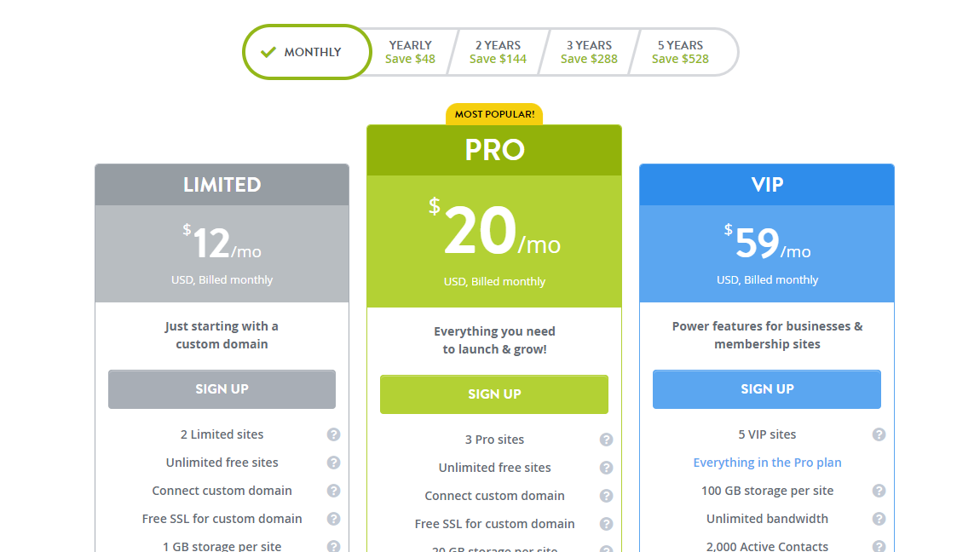Click Sign Up on the Pro plan
Viewport: 980px width, 552px height.
pos(494,394)
